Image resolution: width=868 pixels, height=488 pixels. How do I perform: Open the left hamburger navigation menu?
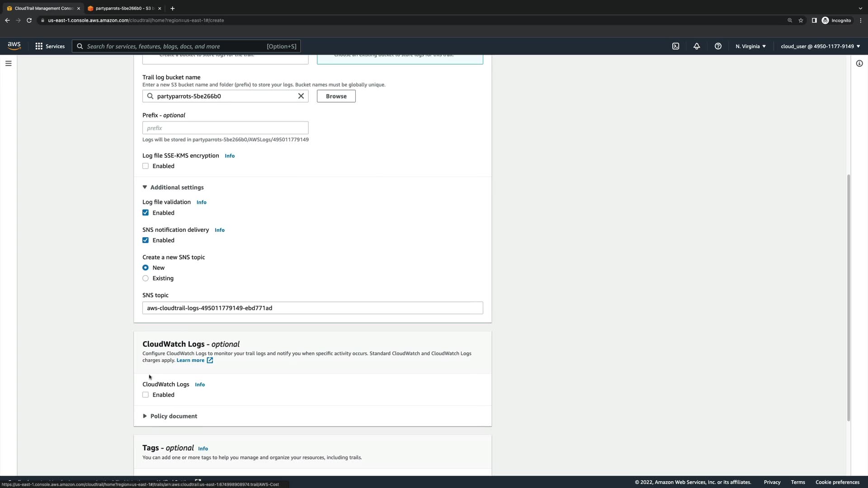tap(8, 63)
